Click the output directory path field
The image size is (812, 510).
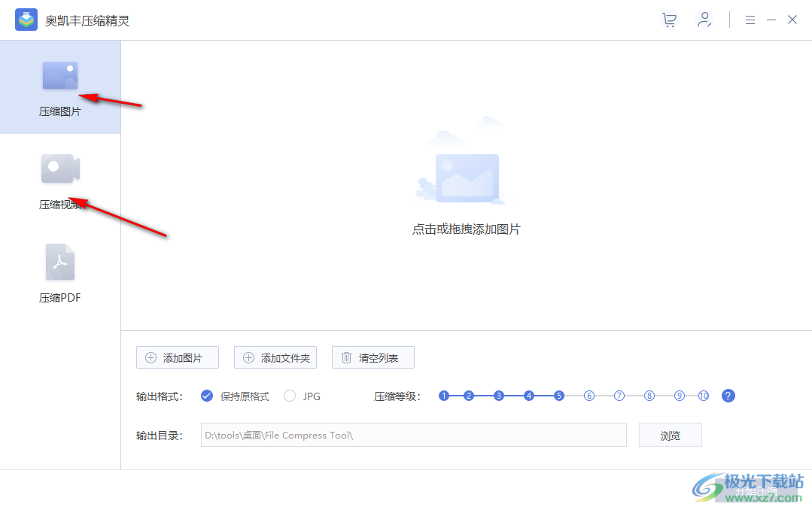(x=414, y=435)
